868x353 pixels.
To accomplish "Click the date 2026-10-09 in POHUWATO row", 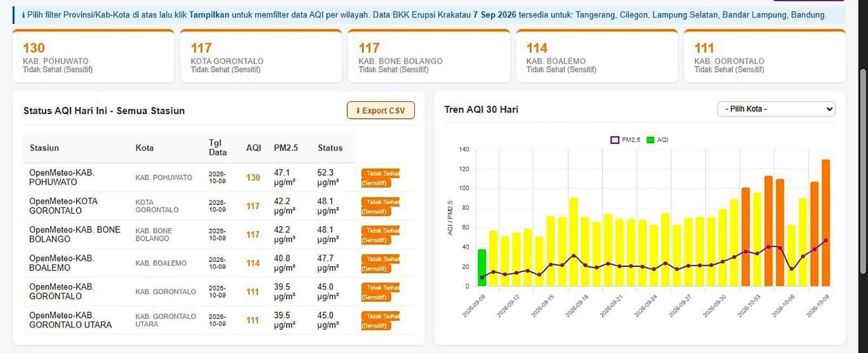I will pos(217,177).
